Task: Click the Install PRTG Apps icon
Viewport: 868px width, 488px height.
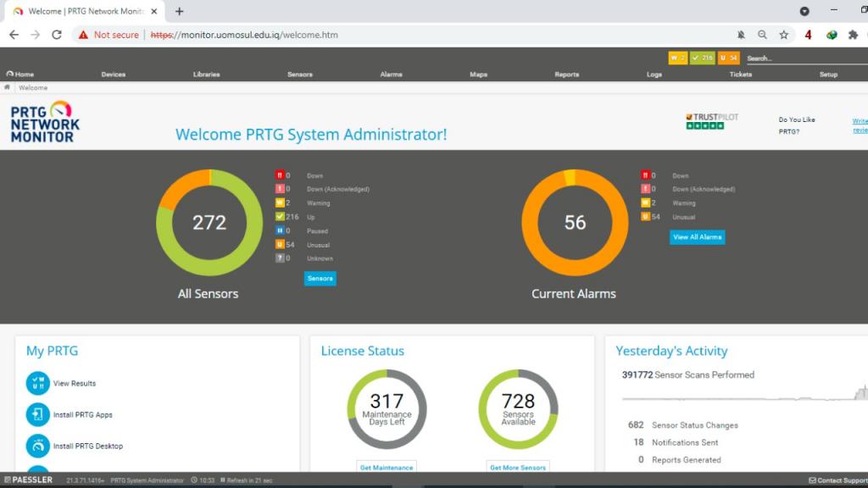Action: click(x=38, y=414)
